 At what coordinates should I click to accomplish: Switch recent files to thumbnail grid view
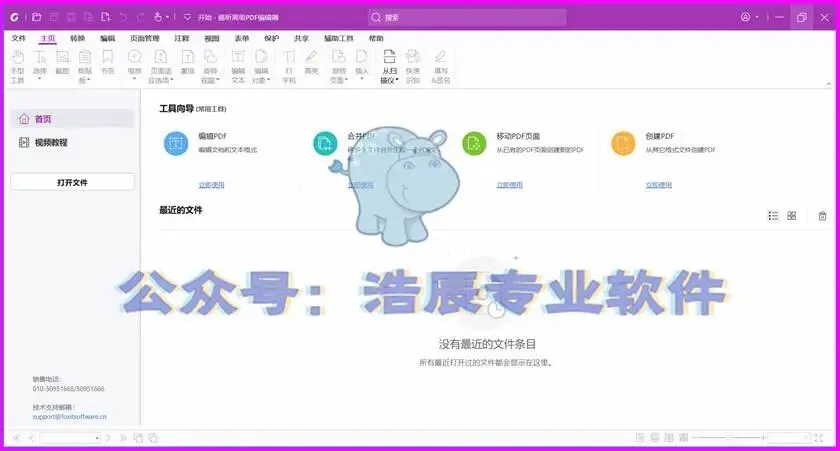(792, 216)
